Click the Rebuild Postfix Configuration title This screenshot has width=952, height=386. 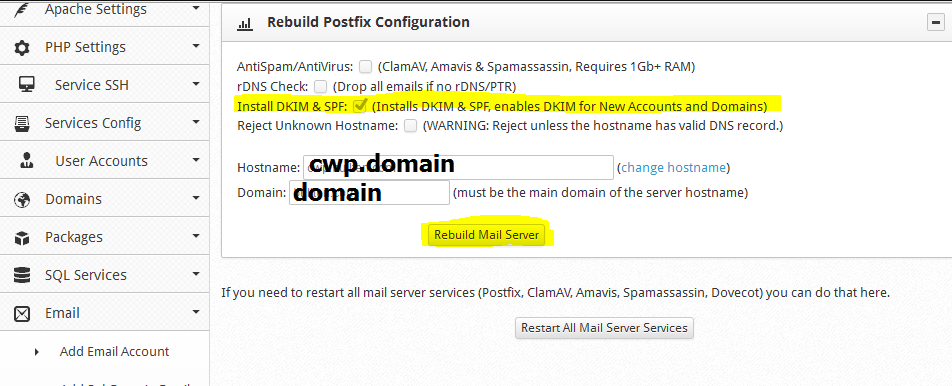pyautogui.click(x=368, y=22)
